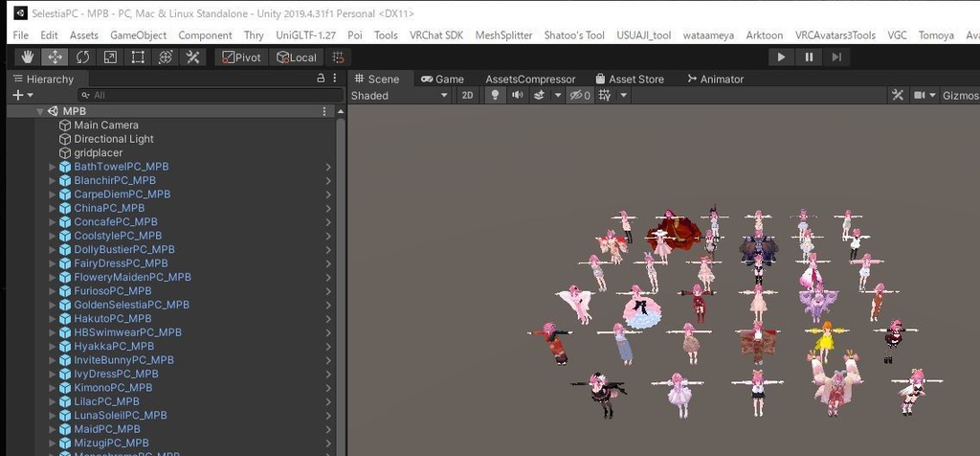Open the scene effects dropdown arrow
This screenshot has width=980, height=456.
(x=558, y=95)
